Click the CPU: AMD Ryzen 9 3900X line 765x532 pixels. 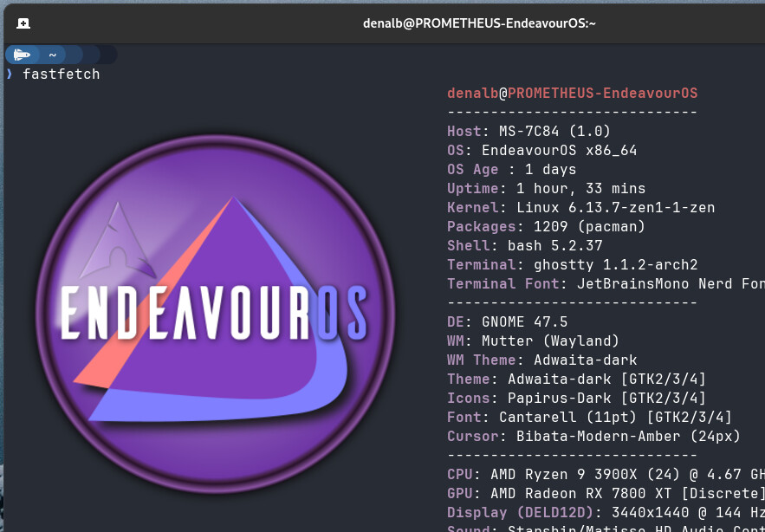click(606, 474)
